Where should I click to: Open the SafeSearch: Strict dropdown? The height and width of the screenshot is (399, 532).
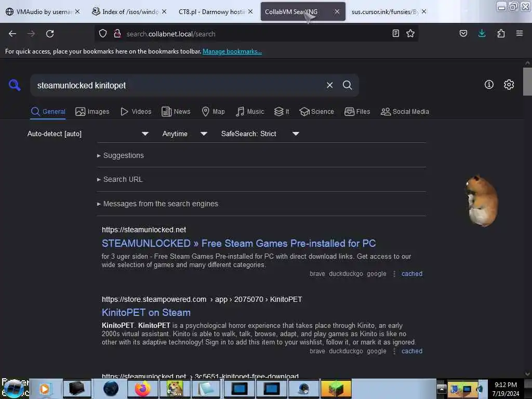click(x=260, y=134)
